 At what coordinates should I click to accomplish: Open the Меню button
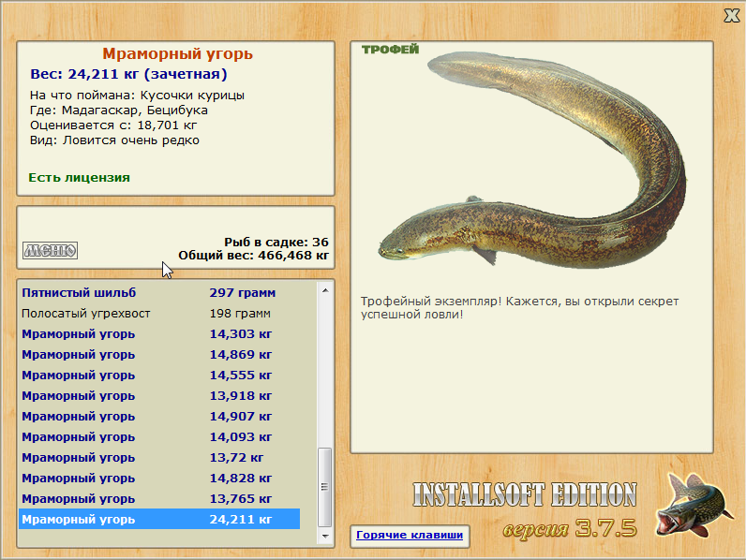[x=50, y=250]
